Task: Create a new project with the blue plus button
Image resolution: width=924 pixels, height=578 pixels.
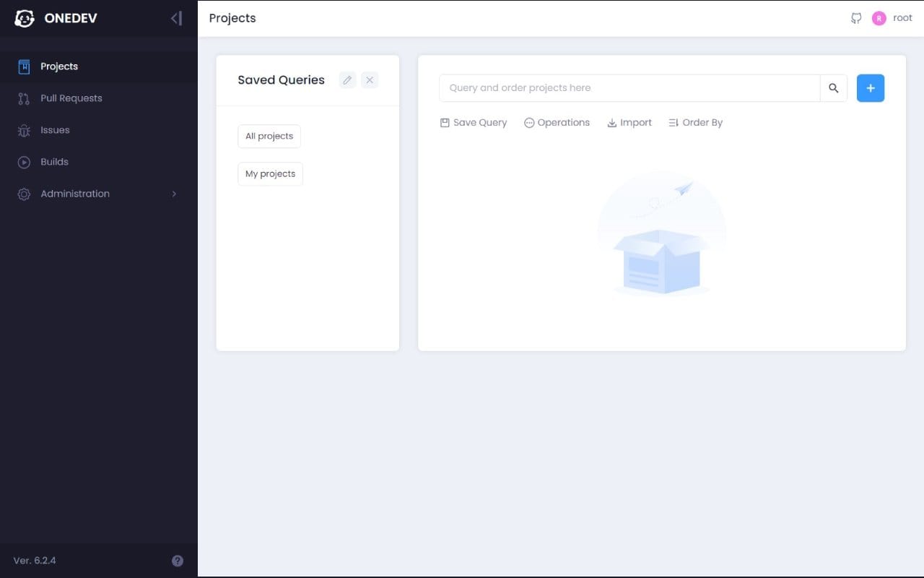Action: (871, 87)
